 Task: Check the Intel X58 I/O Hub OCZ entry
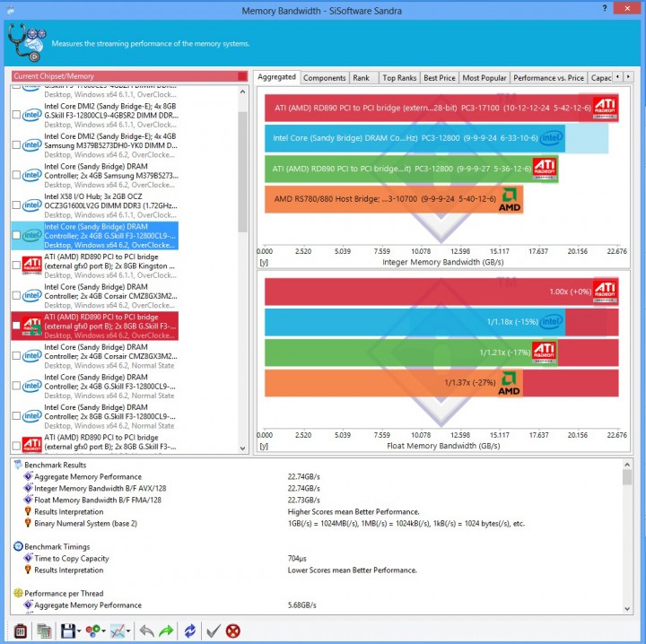coord(16,205)
